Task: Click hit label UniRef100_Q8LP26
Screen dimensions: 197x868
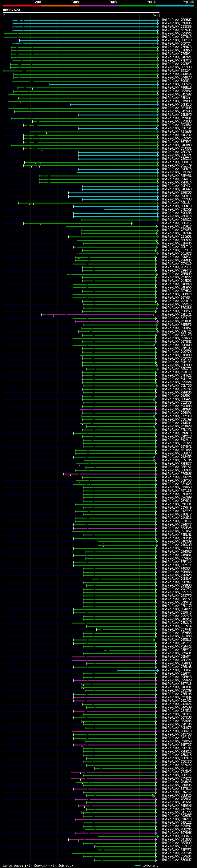Action: point(177,796)
